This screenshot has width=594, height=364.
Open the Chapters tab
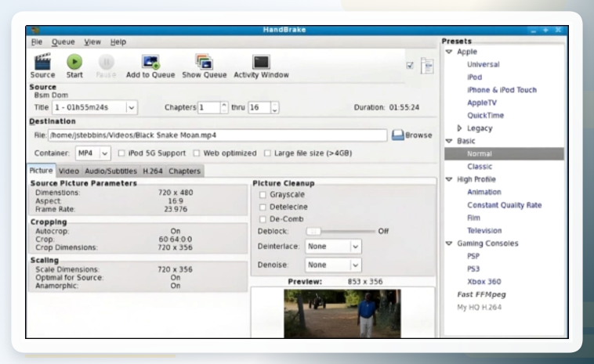[x=184, y=171]
